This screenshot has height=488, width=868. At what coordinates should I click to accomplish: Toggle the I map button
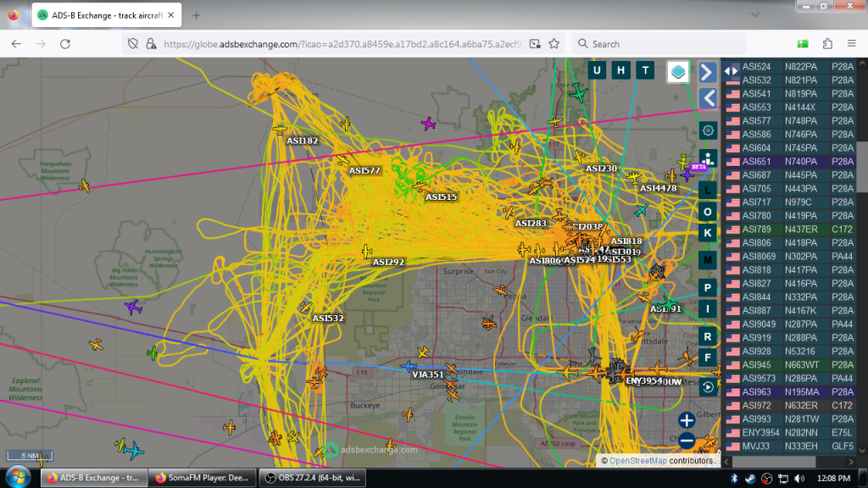(708, 308)
